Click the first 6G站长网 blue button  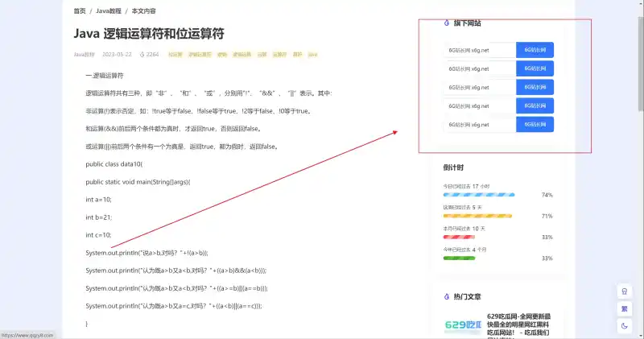[x=535, y=50]
